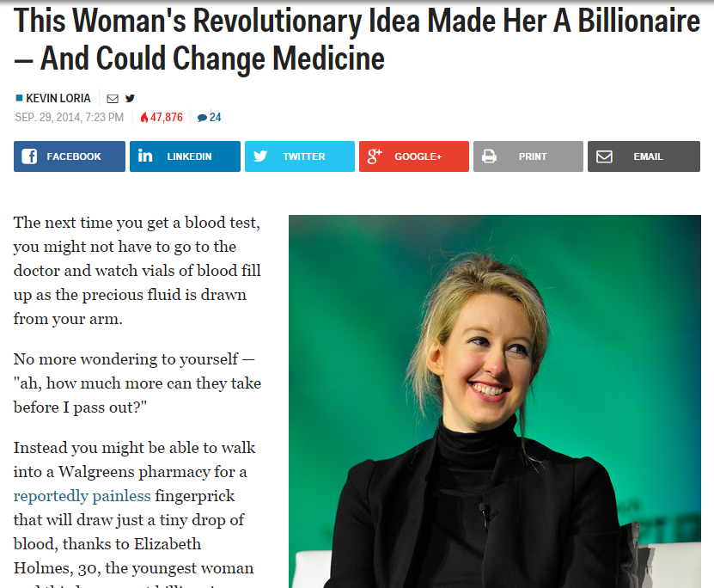Click the LinkedIn 'in' logo icon
Viewport: 714px width, 588px height.
(145, 156)
